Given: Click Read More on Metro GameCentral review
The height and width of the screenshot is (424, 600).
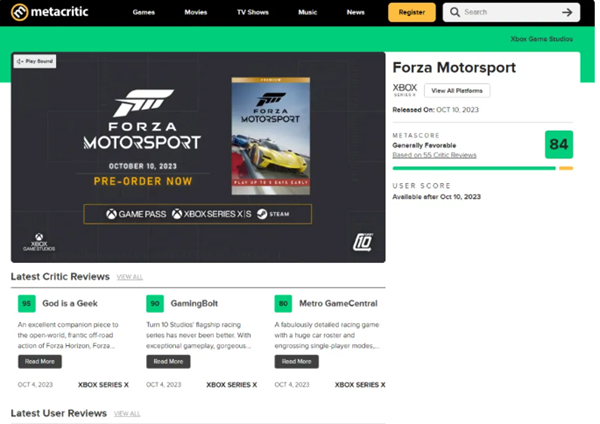Looking at the screenshot, I should tap(296, 361).
